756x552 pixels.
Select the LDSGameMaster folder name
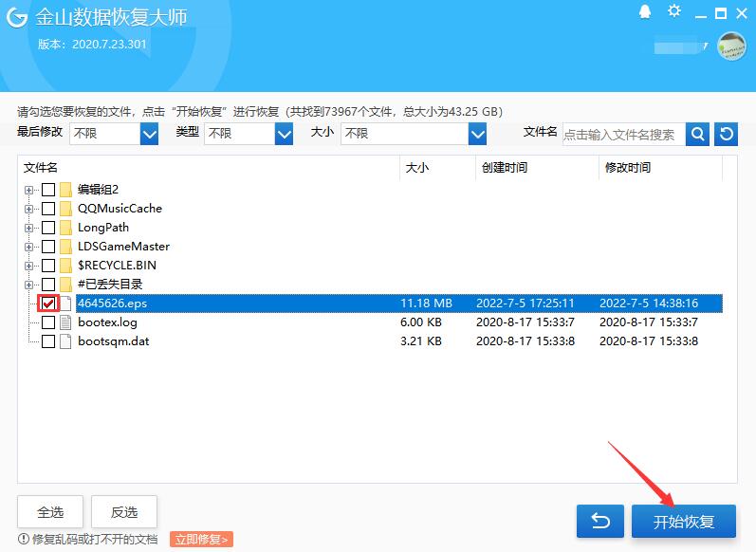124,247
